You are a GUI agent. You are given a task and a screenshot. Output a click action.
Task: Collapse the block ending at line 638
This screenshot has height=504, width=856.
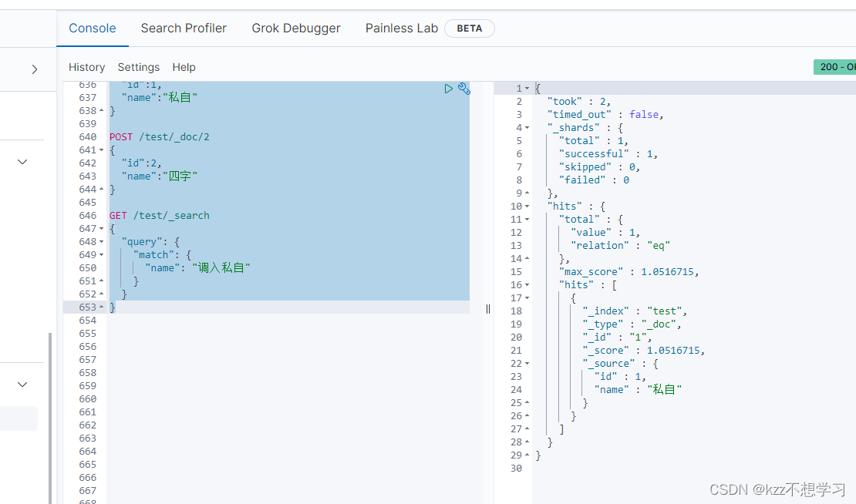coord(102,111)
